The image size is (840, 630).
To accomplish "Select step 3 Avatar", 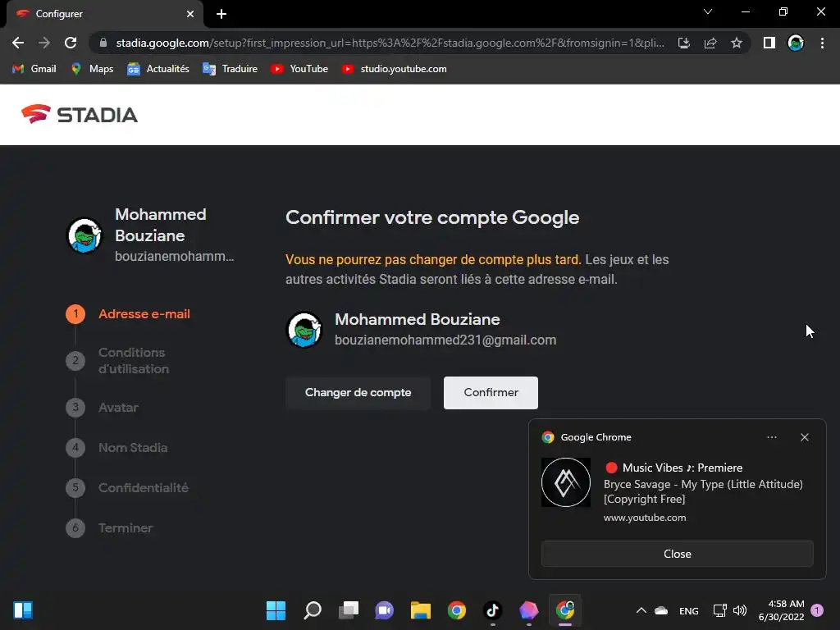I will tap(103, 407).
